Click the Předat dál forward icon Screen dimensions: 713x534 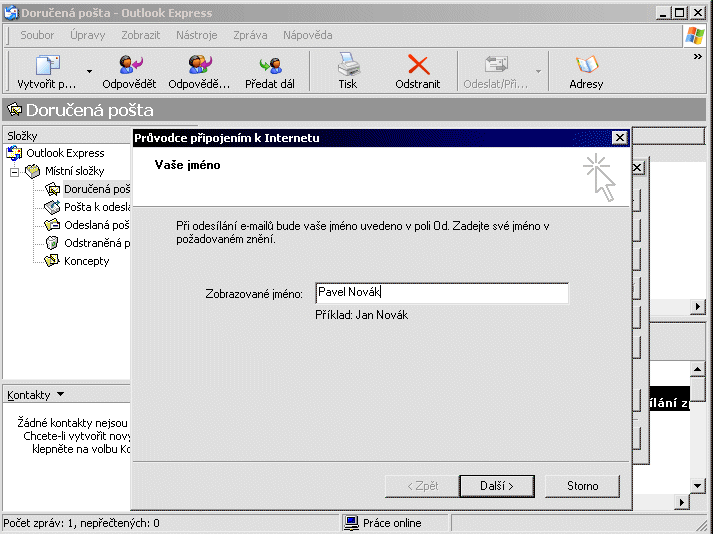(x=270, y=65)
